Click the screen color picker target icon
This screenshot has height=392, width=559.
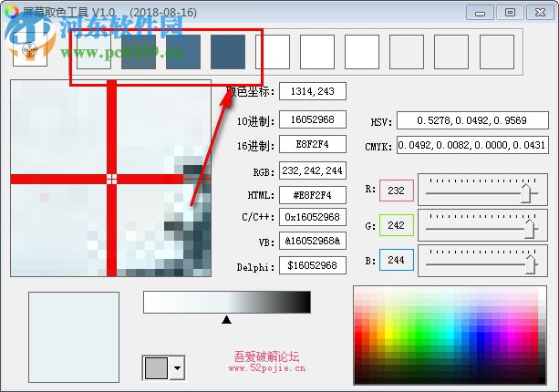[x=30, y=50]
